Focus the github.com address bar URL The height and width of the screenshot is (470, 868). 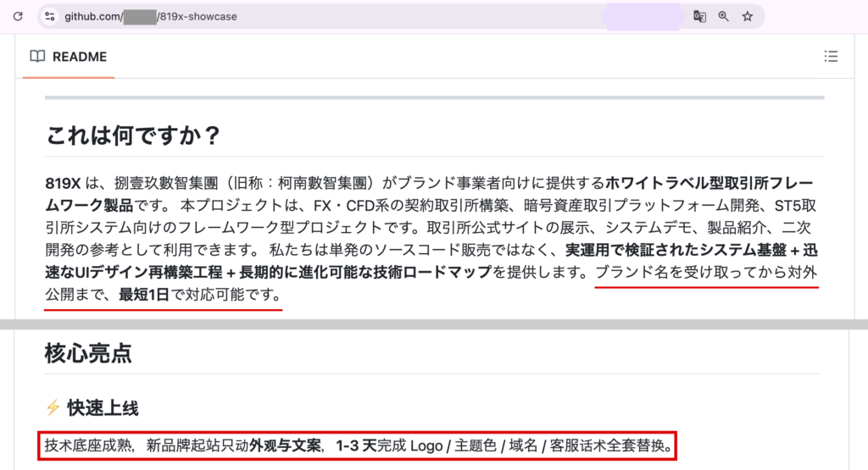[151, 17]
